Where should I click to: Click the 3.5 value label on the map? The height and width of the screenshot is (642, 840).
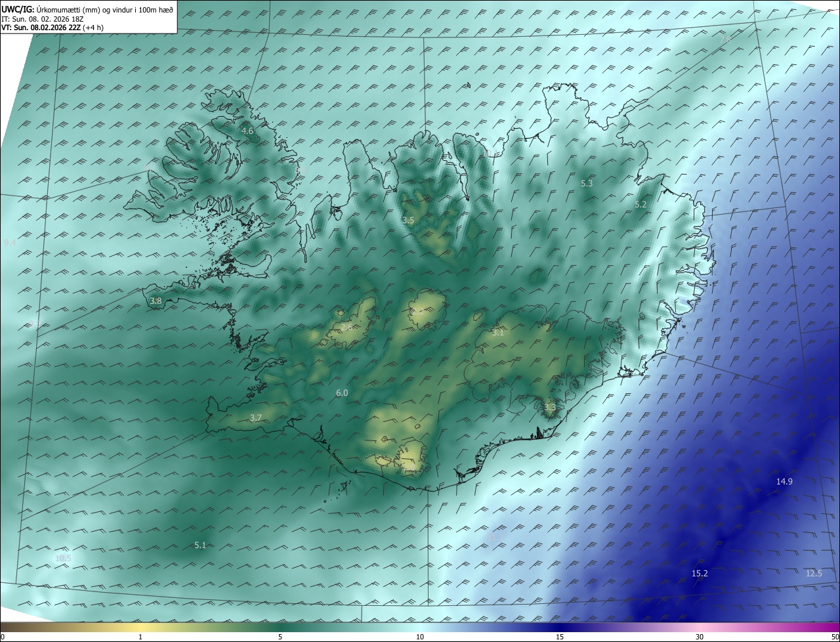[408, 221]
